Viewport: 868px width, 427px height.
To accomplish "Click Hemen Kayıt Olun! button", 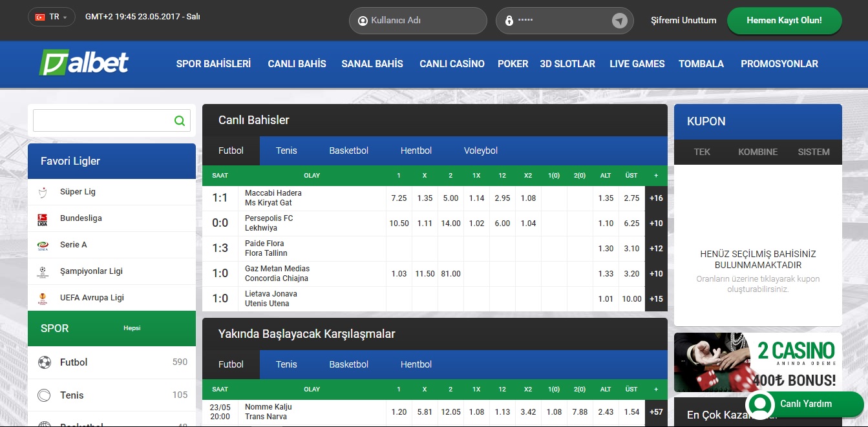I will click(x=785, y=20).
